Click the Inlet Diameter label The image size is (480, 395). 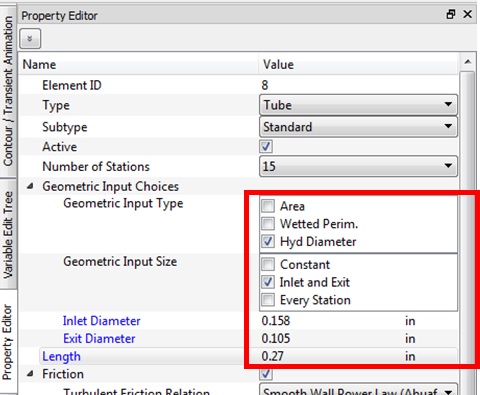(102, 321)
